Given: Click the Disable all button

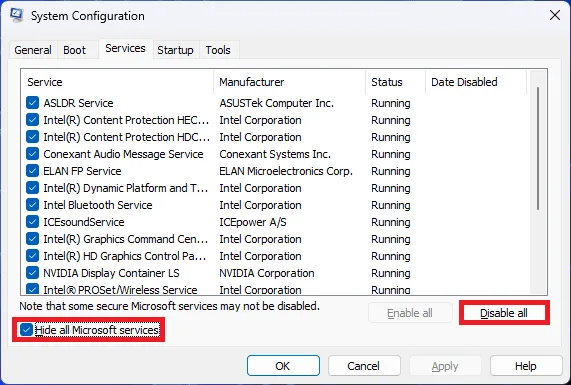Looking at the screenshot, I should [x=504, y=313].
